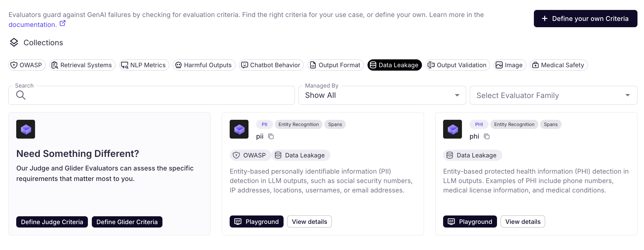Switch to the Medical Safety collection
This screenshot has height=250, width=644.
[x=558, y=65]
